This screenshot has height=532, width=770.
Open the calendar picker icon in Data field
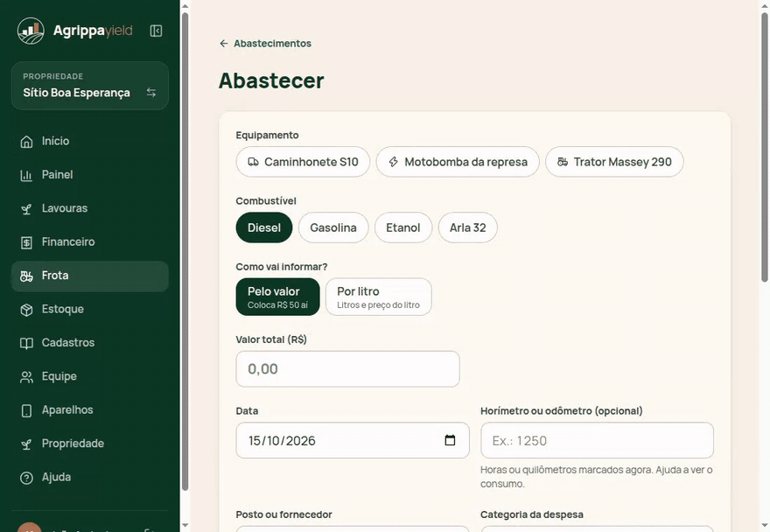[450, 440]
